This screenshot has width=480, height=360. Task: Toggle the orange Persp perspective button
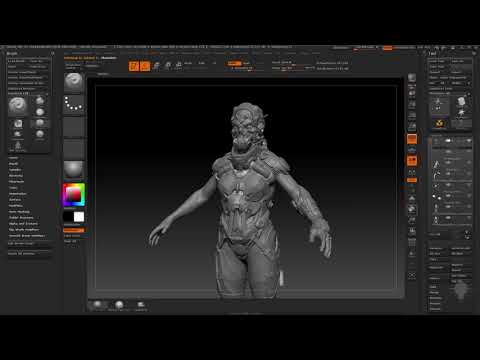point(412,139)
